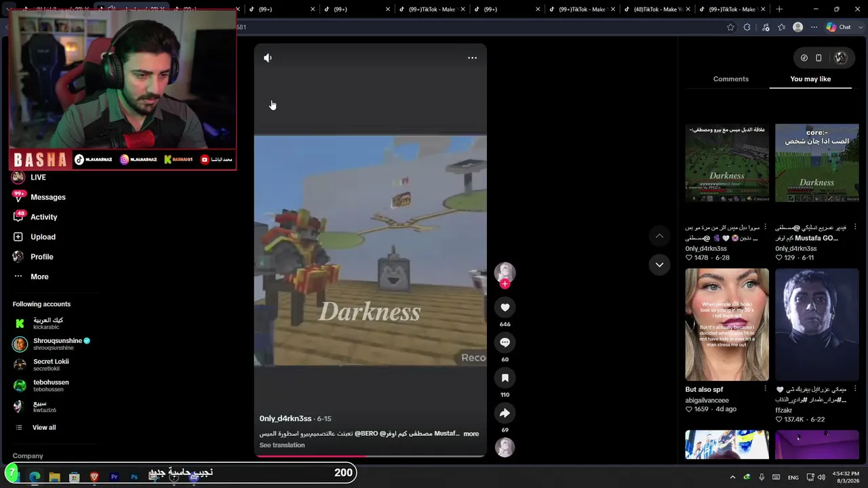Open comments via the speech bubble icon

pyautogui.click(x=505, y=343)
